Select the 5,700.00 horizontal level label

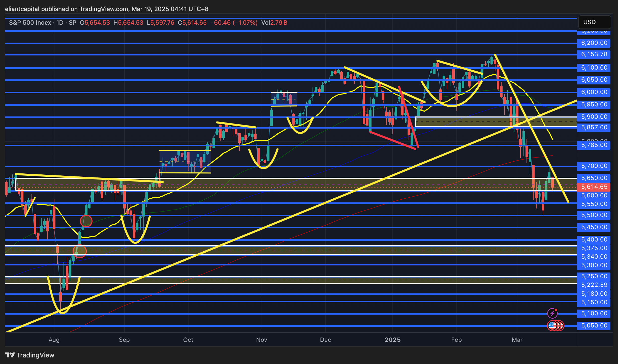pyautogui.click(x=594, y=166)
